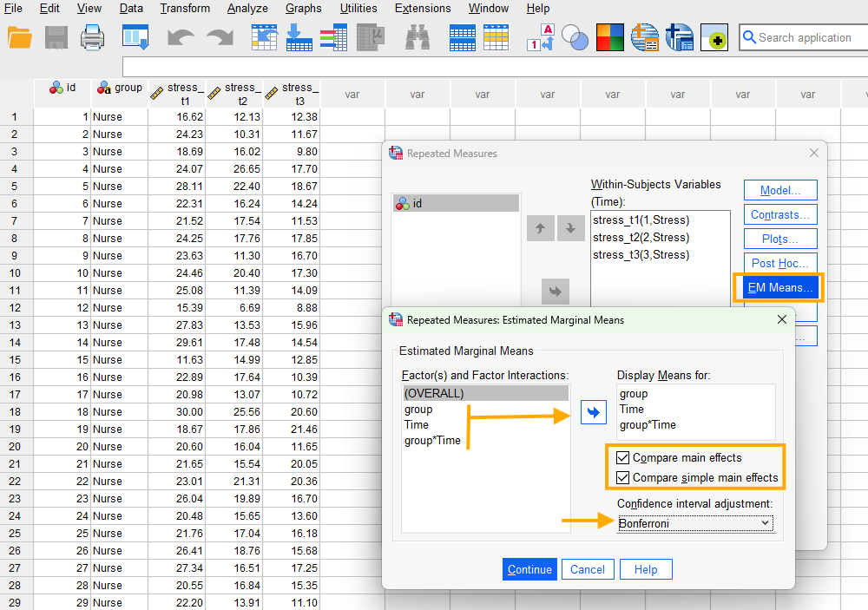The width and height of the screenshot is (868, 610).
Task: Select stress_t2(2,Stress) within-subjects variable
Action: coord(641,237)
